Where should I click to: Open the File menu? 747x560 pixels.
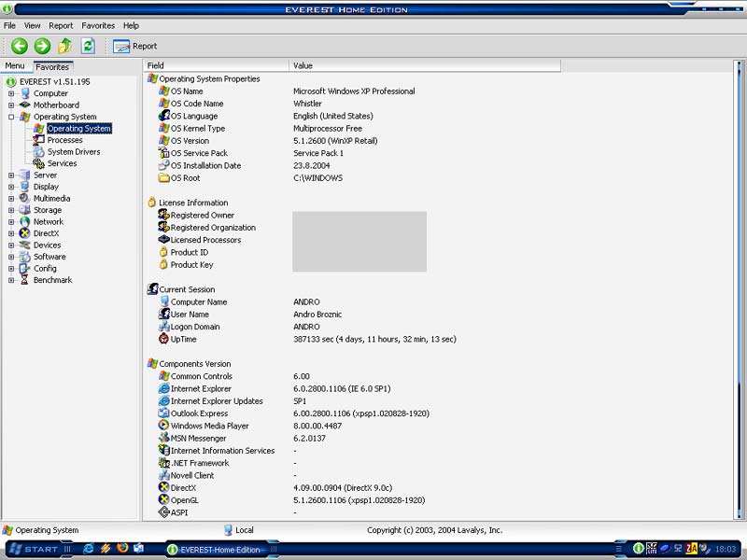point(10,25)
